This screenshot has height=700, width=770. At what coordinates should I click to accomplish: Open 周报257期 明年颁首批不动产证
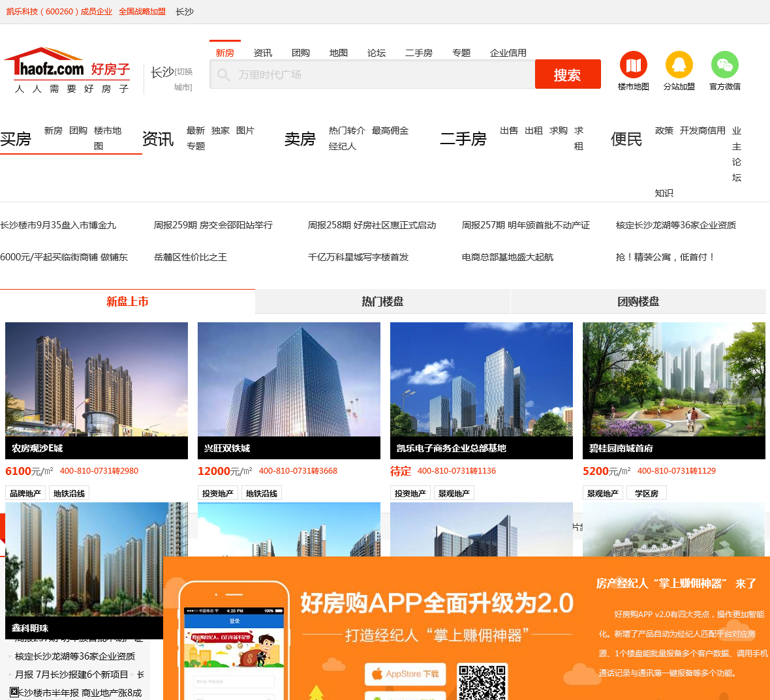525,225
